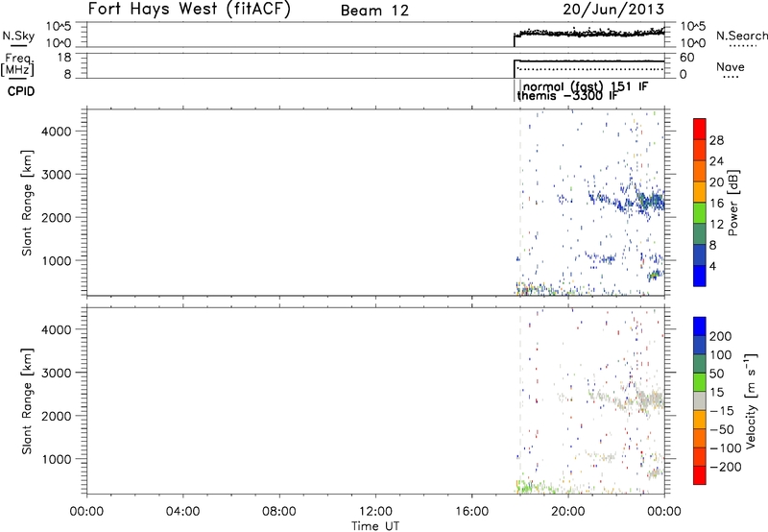768x532 pixels.
Task: Click the '-100' label on Velocity colorbar
Action: click(725, 448)
